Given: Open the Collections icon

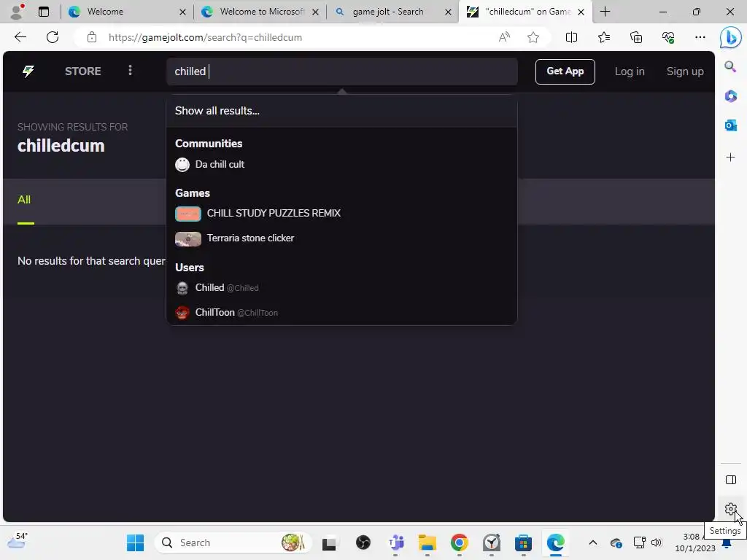Looking at the screenshot, I should 636,37.
